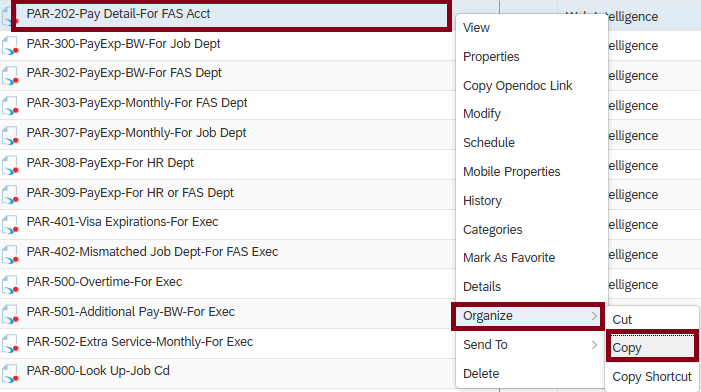701x392 pixels.
Task: Click the report icon beside PAR-502-Extra Service-Monthly
Action: pyautogui.click(x=10, y=344)
